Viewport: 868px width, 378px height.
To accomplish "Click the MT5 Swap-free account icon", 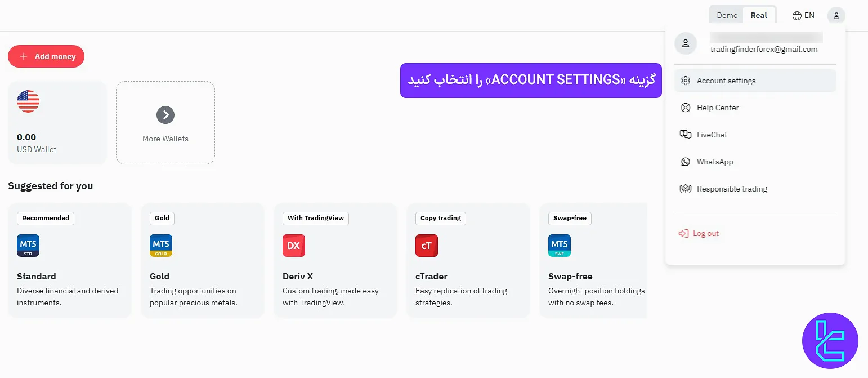I will [559, 245].
